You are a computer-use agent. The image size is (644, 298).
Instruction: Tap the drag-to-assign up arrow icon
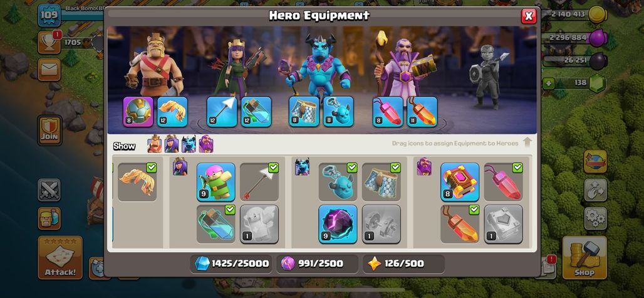527,142
